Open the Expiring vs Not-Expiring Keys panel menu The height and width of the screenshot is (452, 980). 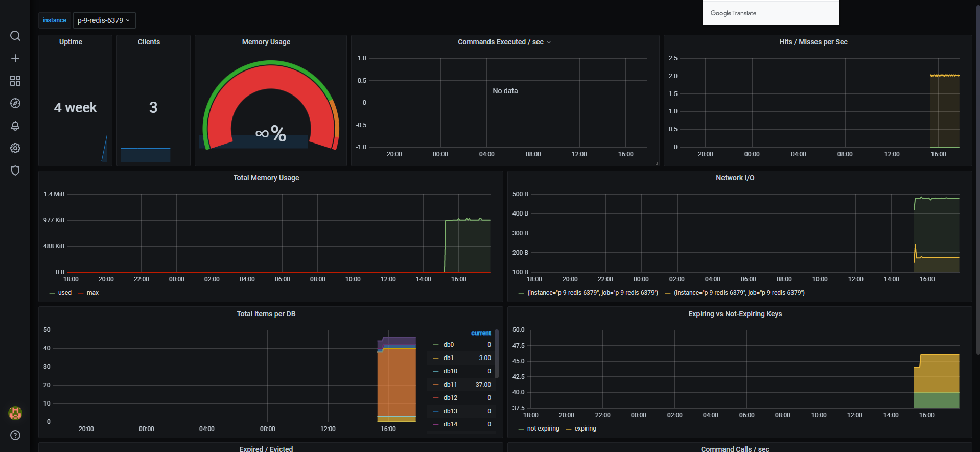pyautogui.click(x=735, y=314)
